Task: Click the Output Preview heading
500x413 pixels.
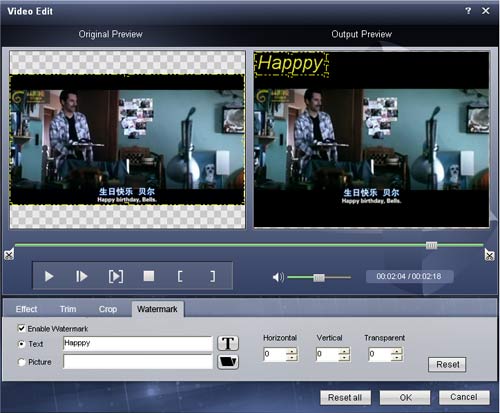Action: 361,34
